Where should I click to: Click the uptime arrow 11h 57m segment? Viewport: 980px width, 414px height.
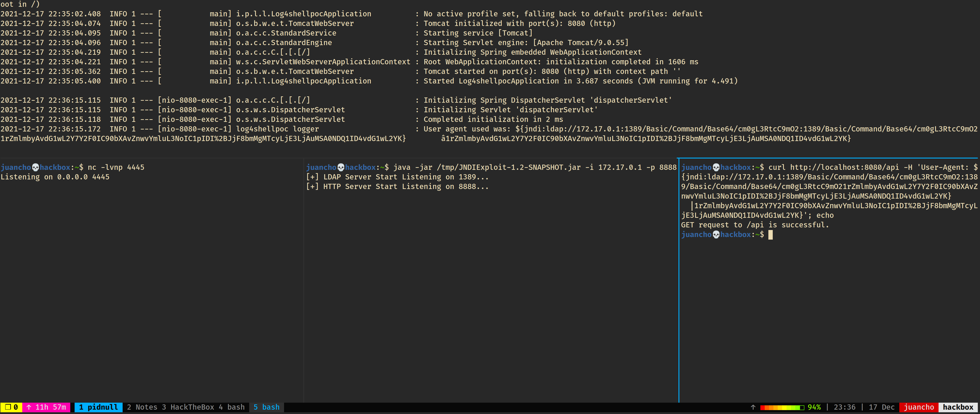(x=46, y=407)
